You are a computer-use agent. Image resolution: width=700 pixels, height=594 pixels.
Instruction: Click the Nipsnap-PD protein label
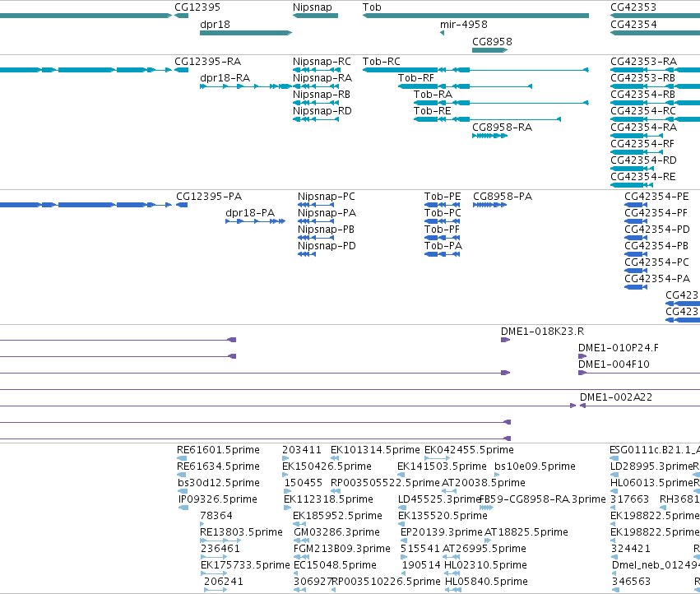[327, 247]
